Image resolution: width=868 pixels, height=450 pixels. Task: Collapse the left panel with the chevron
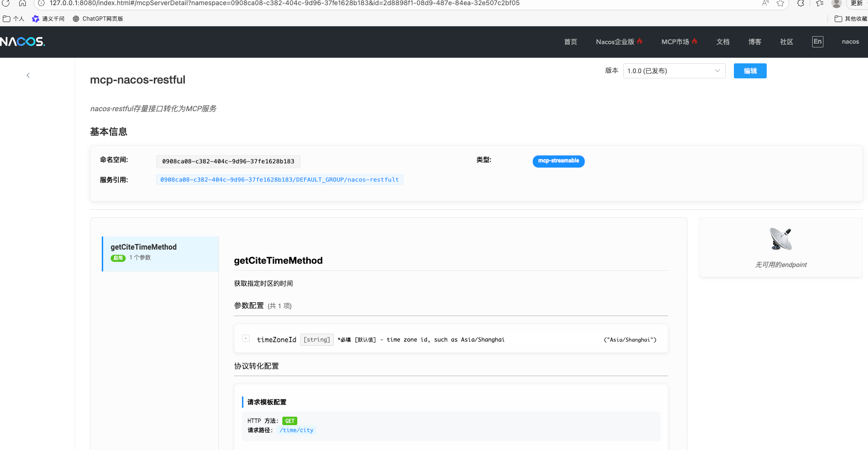28,75
